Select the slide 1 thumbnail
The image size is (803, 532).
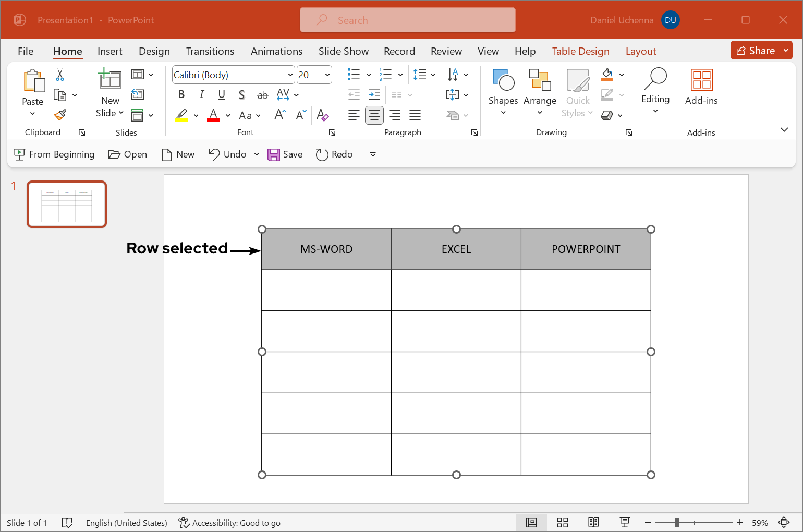66,204
